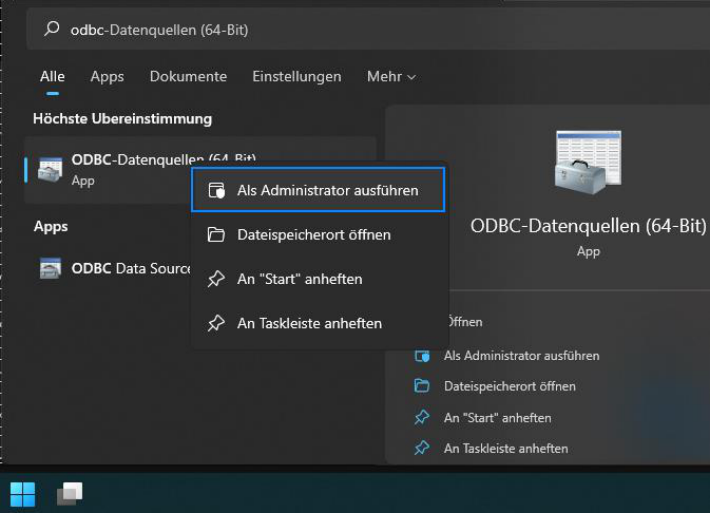
Task: Click the folder icon in the context menu
Action: tap(216, 235)
